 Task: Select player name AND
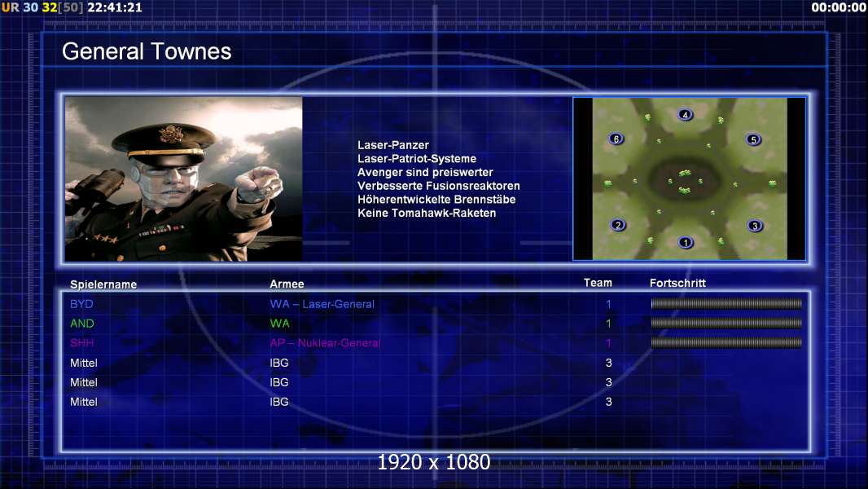click(x=82, y=324)
